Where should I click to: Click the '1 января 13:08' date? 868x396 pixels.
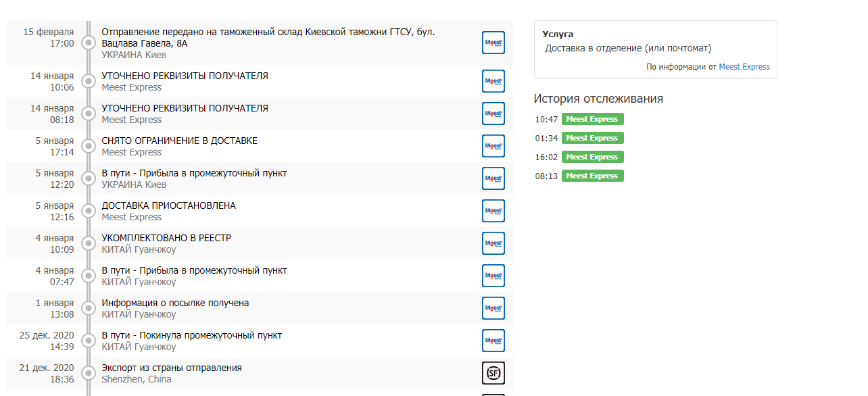pos(55,308)
